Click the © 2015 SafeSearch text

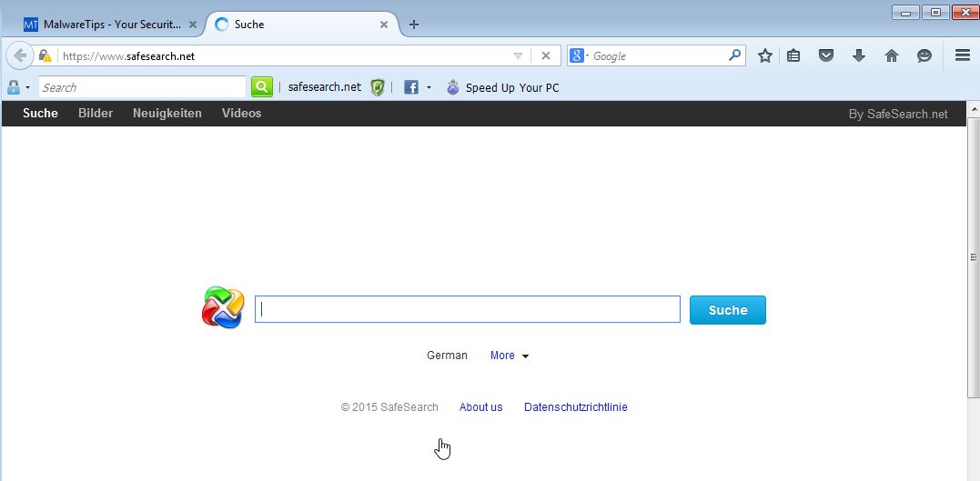389,407
